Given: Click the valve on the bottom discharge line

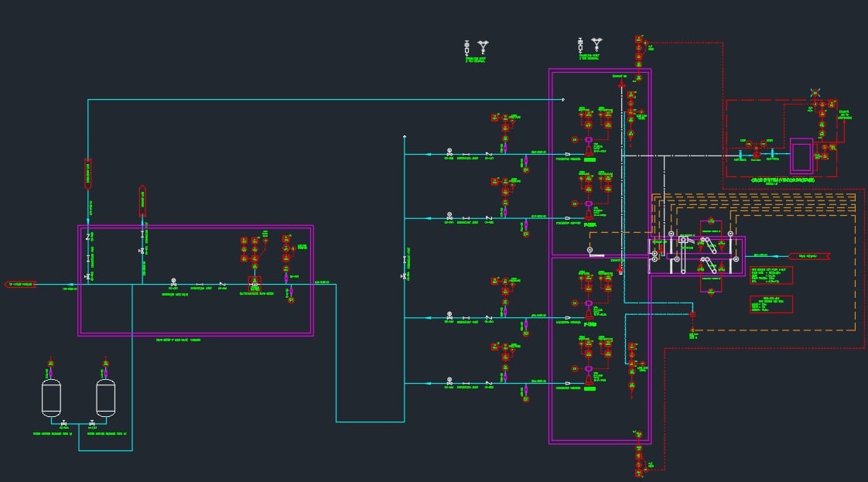Looking at the screenshot, I should click(449, 381).
